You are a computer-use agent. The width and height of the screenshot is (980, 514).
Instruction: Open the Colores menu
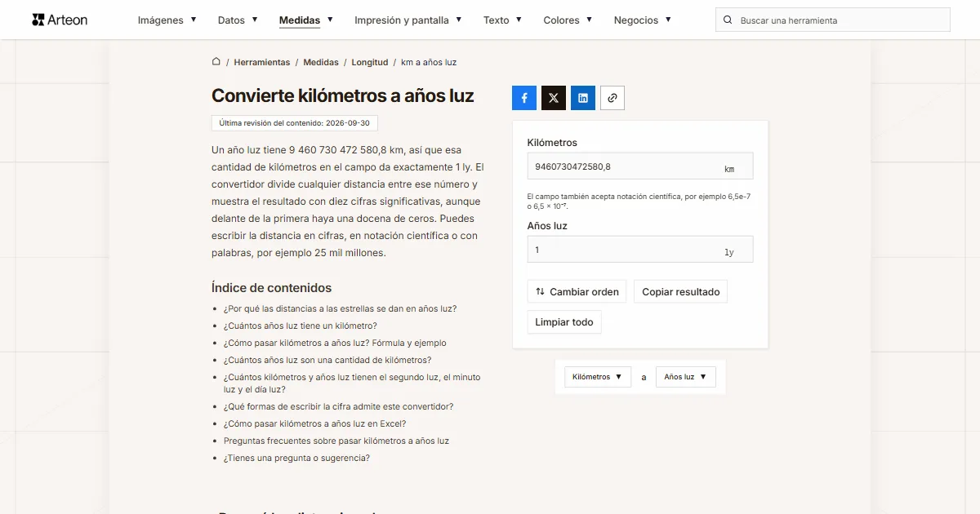(x=568, y=20)
